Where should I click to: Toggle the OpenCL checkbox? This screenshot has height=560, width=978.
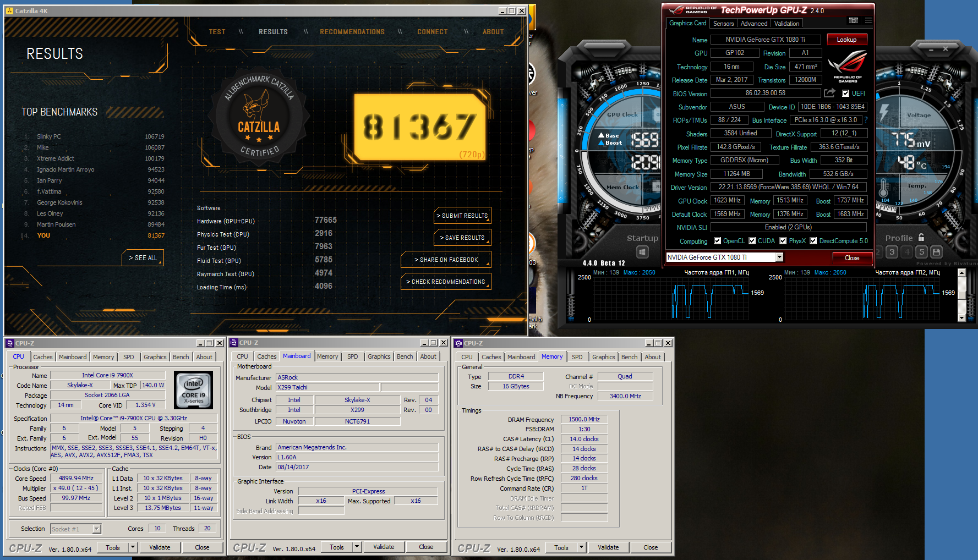pos(717,241)
